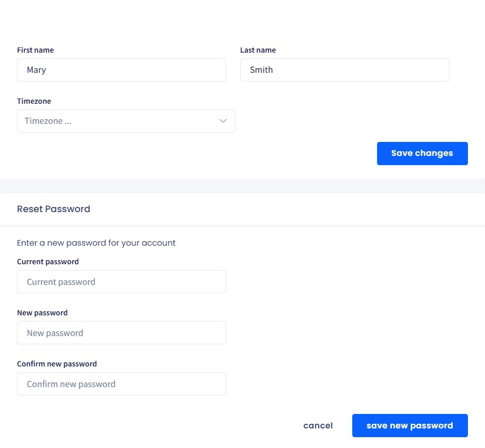Click the Reset Password heading
This screenshot has width=485, height=448.
click(54, 209)
